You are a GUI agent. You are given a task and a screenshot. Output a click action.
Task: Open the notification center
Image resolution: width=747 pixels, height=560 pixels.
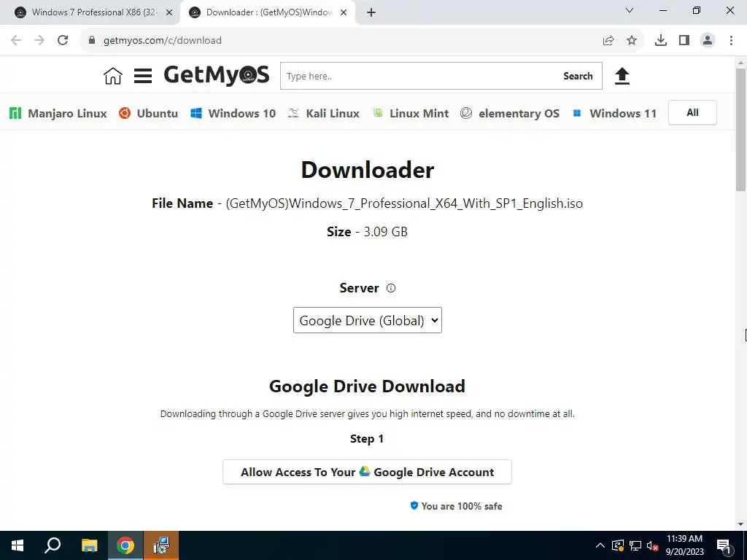pyautogui.click(x=724, y=546)
